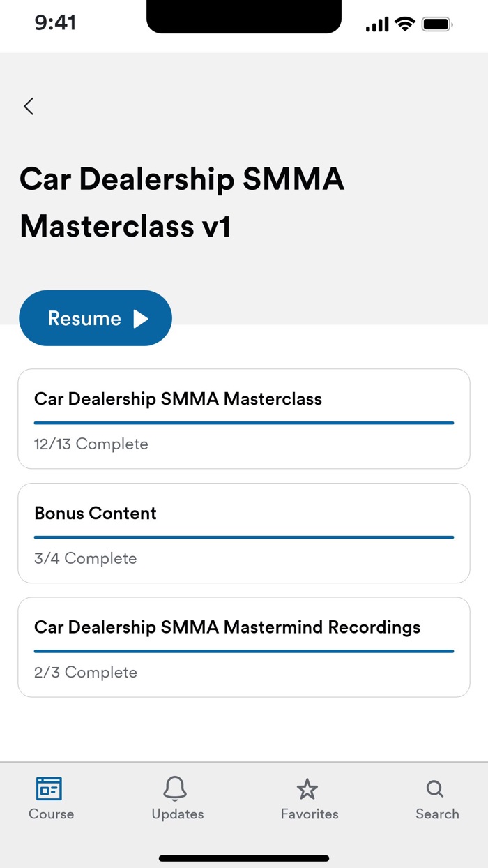
Task: Expand the Mastermind Recordings section
Action: [243, 646]
